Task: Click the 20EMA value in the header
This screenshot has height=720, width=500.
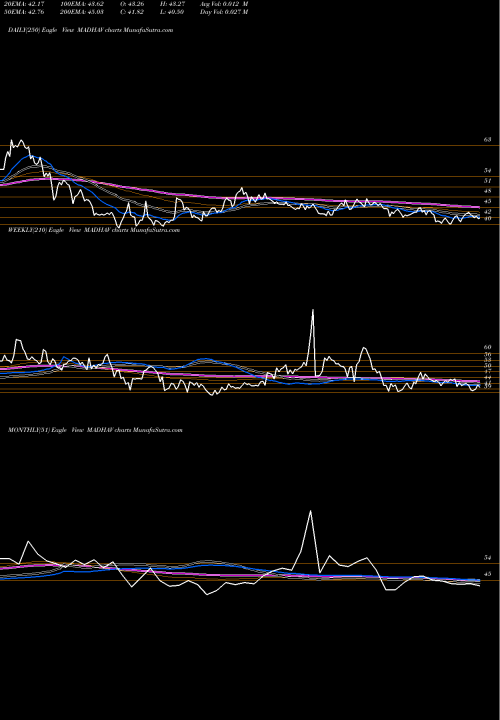Action: pos(23,4)
